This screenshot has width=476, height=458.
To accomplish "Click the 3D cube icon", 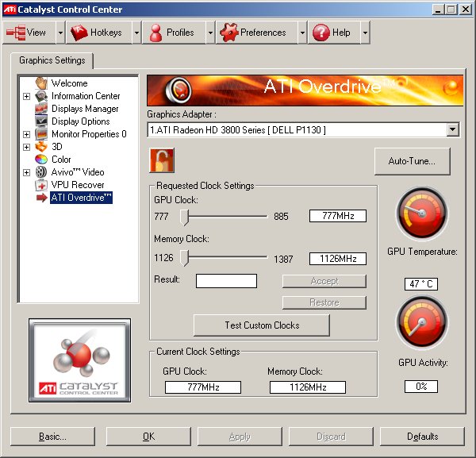I will tap(41, 147).
